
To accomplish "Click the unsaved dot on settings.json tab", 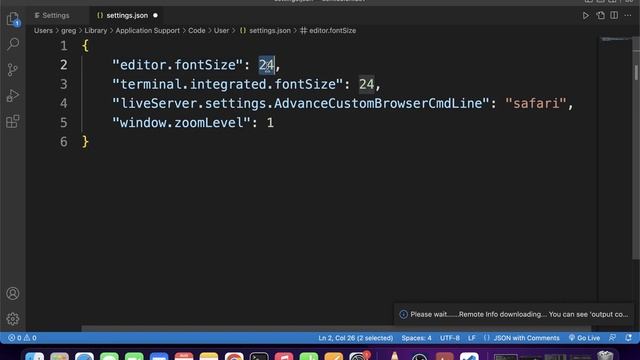I will coord(155,16).
